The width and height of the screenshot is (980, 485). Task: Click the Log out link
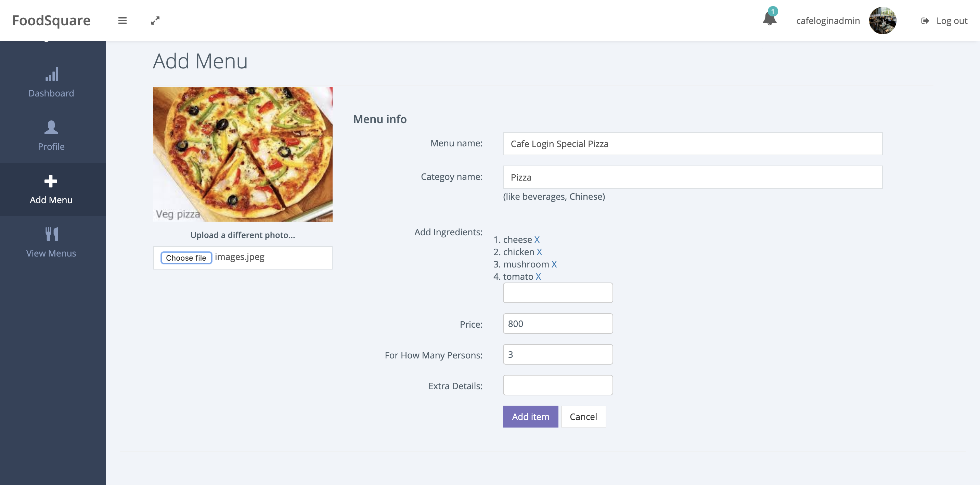click(952, 21)
